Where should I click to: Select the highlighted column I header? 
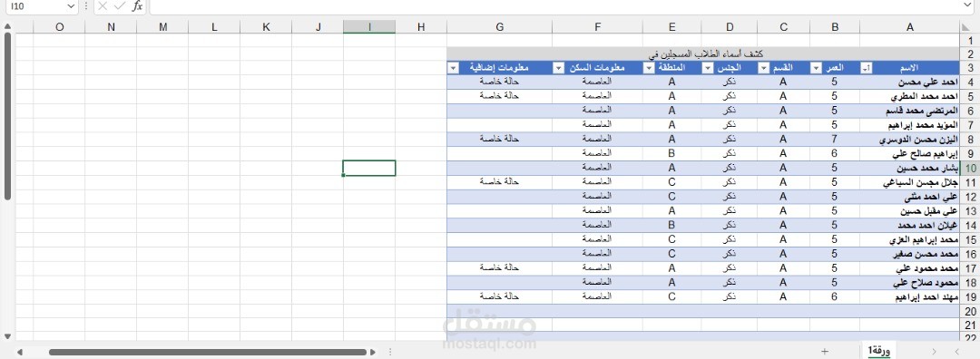(x=368, y=27)
